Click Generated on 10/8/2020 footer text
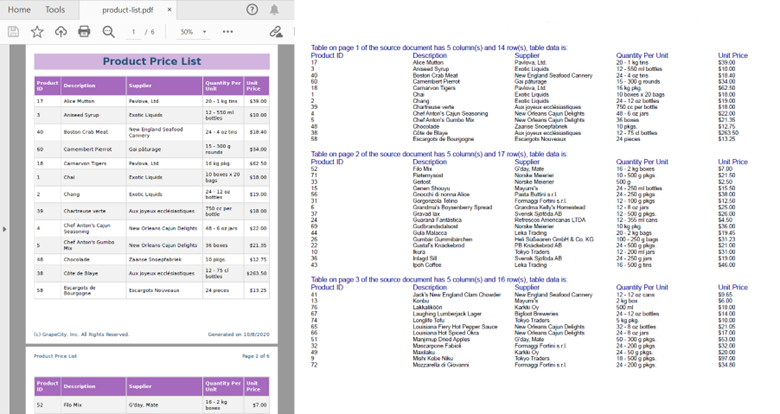780x414 pixels. (238, 334)
